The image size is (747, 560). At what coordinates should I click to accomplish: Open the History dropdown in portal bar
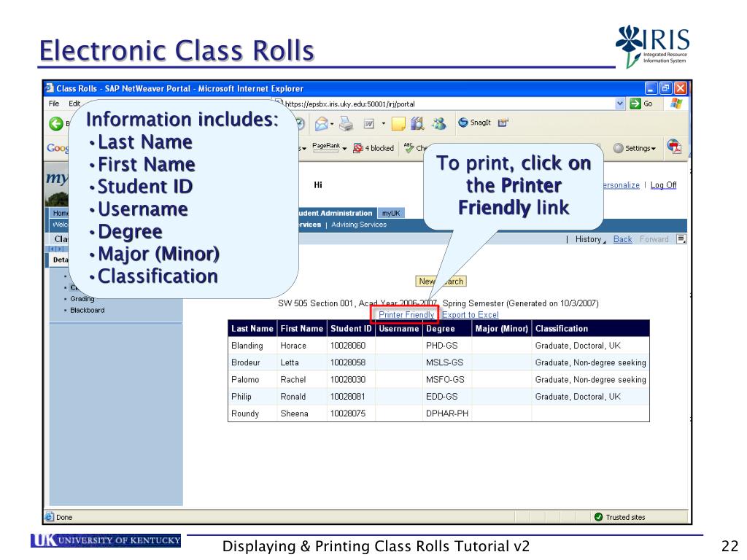coord(591,239)
